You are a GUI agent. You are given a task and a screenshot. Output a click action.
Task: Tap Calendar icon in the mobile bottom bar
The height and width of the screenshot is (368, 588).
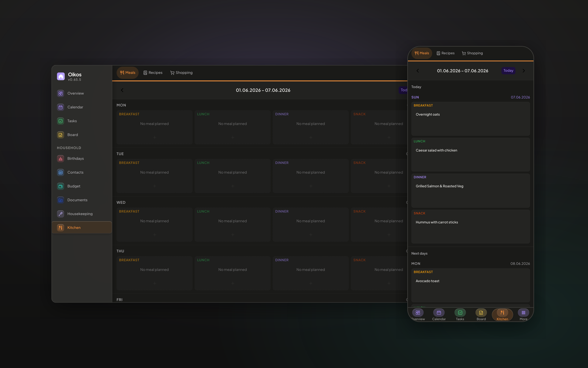coord(439,312)
